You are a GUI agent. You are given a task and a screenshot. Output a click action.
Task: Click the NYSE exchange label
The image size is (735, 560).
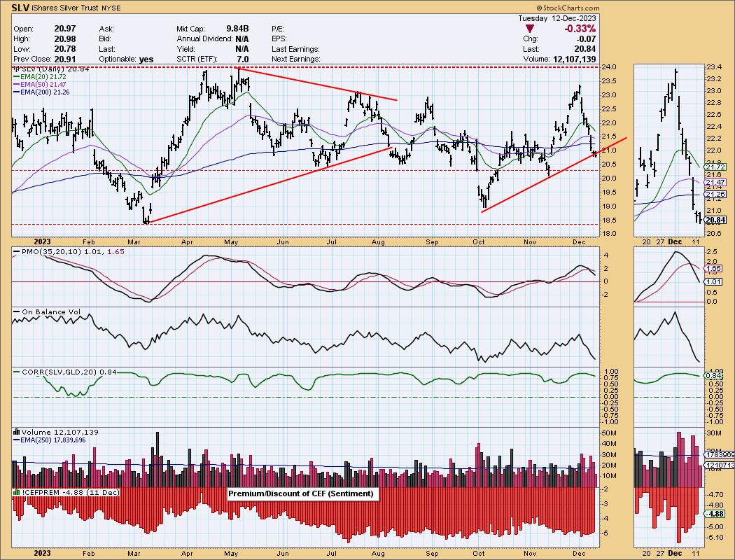111,8
